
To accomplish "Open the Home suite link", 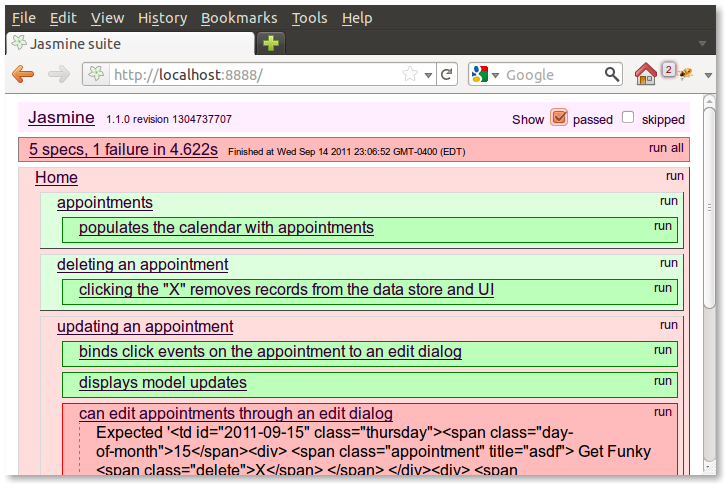I will (56, 178).
